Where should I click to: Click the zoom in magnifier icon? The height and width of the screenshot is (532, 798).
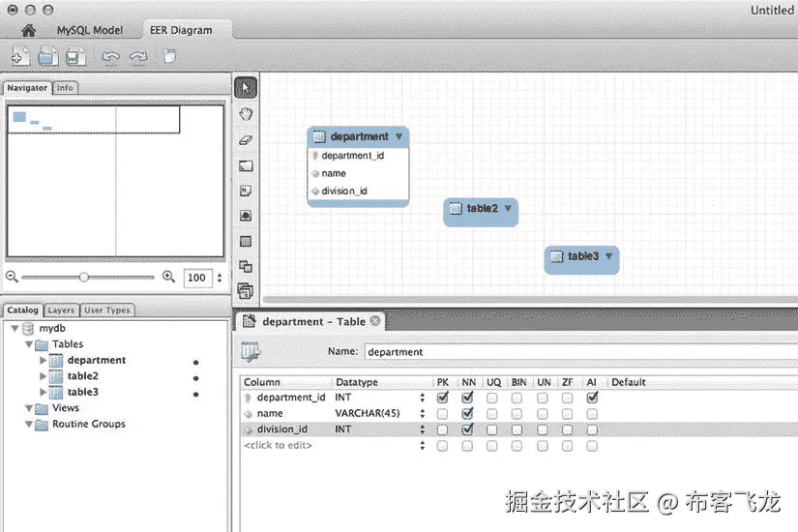click(x=168, y=277)
